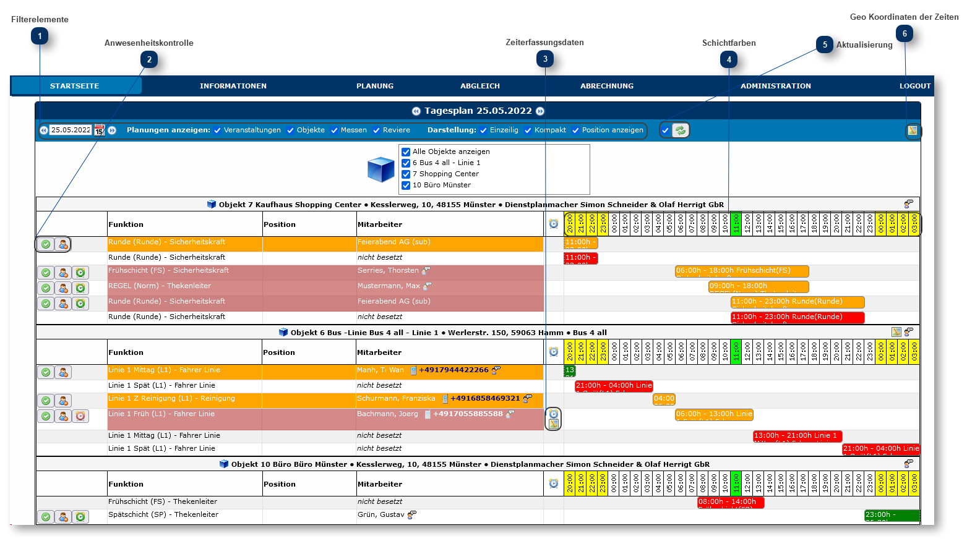Click message icon next to Mustermann, Max
The height and width of the screenshot is (541, 980).
[x=428, y=286]
